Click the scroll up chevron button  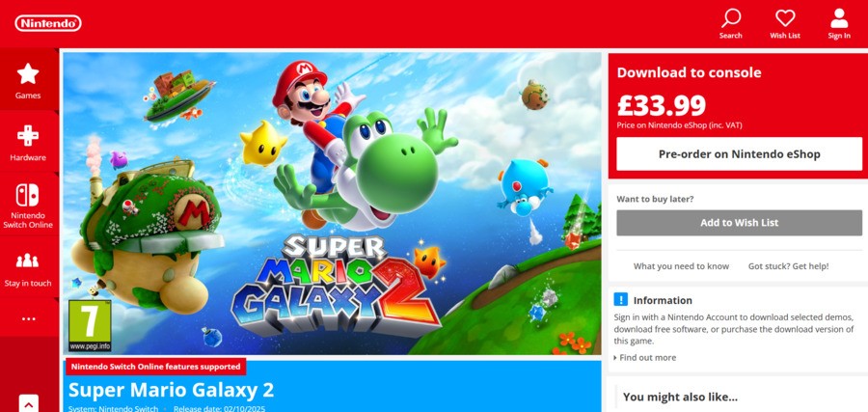(x=28, y=403)
